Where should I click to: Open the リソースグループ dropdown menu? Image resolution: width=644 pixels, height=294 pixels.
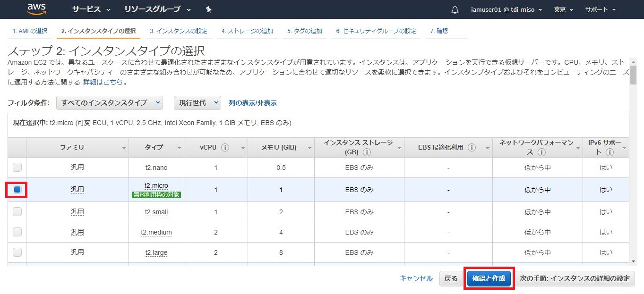click(x=158, y=9)
